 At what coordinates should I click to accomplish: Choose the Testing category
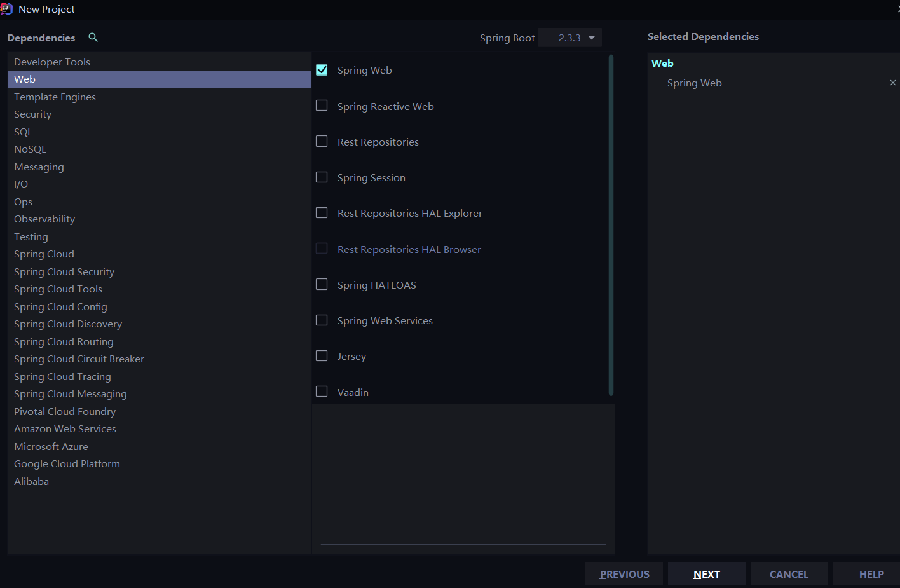click(x=159, y=236)
